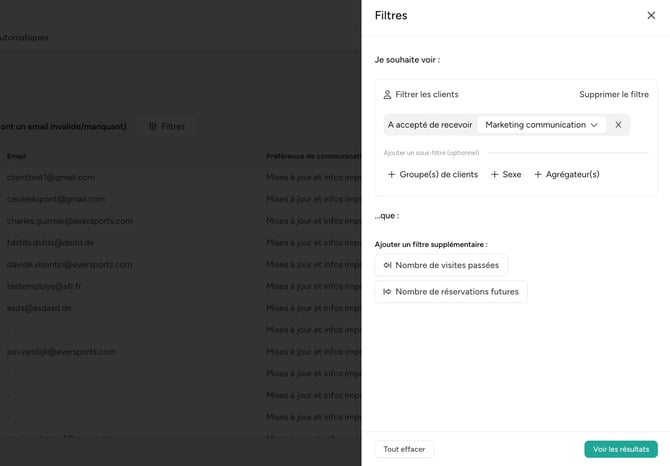Image resolution: width=670 pixels, height=466 pixels.
Task: Click the plus icon next to Agrégateur(s)
Action: point(538,174)
